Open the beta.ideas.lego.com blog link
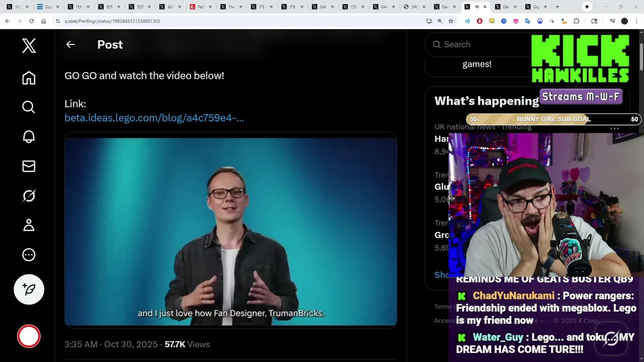Screen dimensions: 644x362 click(154, 118)
